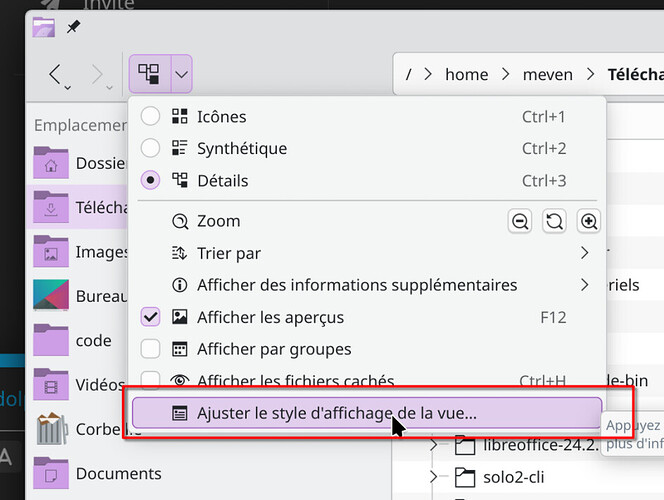Viewport: 664px width, 500px height.
Task: Click the Details view mode toolbar icon
Action: (x=149, y=74)
